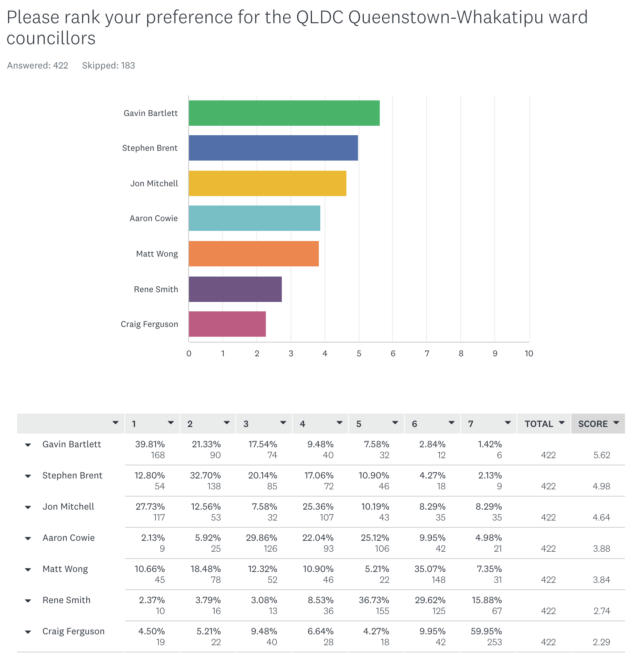Image resolution: width=642 pixels, height=672 pixels.
Task: Open the SCORE column sort dropdown
Action: (x=616, y=423)
